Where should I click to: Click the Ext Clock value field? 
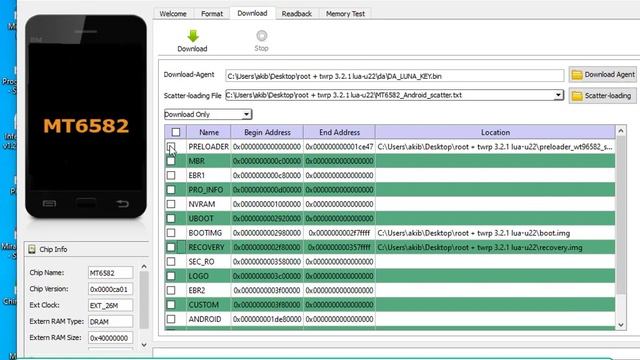coord(110,305)
